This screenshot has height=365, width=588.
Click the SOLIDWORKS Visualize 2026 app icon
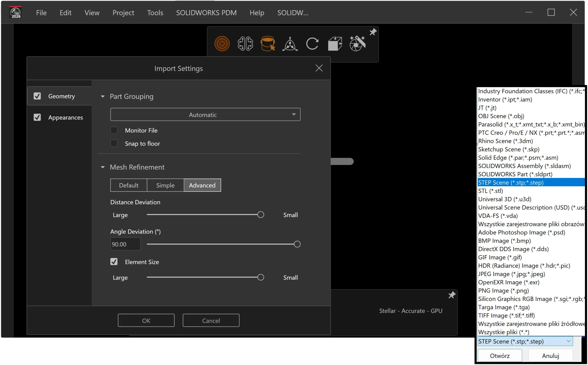(16, 13)
